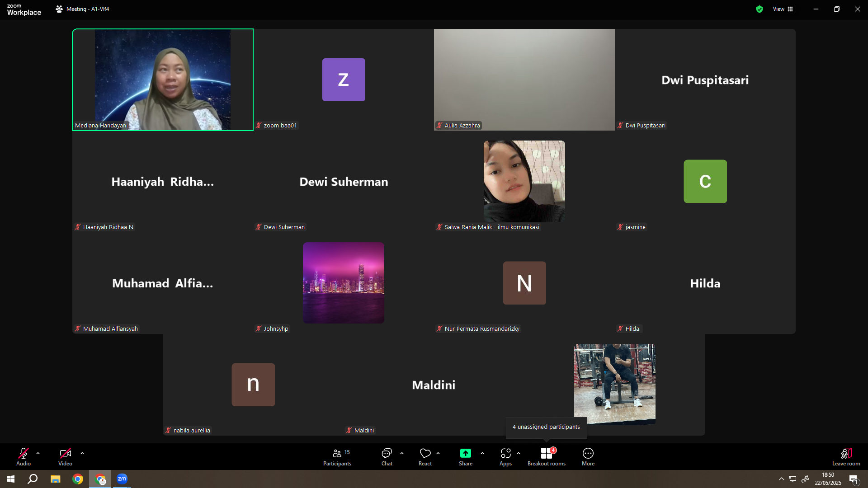
Task: Click the gym photo participant tile
Action: (x=615, y=385)
